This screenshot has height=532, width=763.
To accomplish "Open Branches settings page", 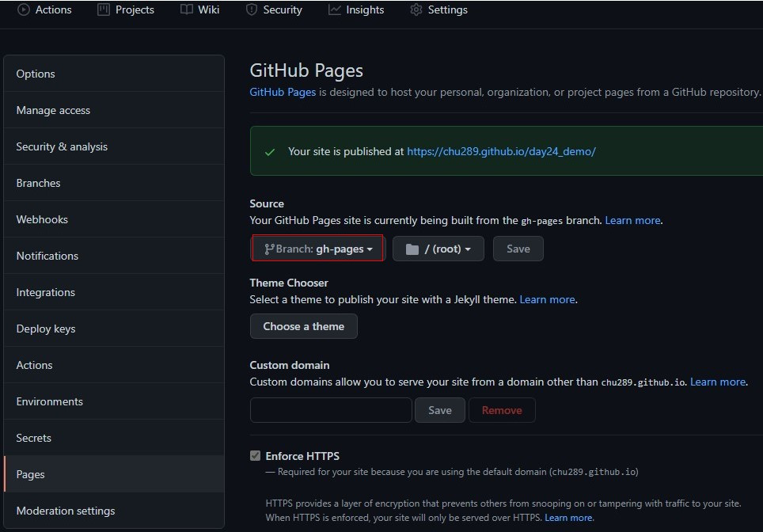I will click(x=114, y=183).
